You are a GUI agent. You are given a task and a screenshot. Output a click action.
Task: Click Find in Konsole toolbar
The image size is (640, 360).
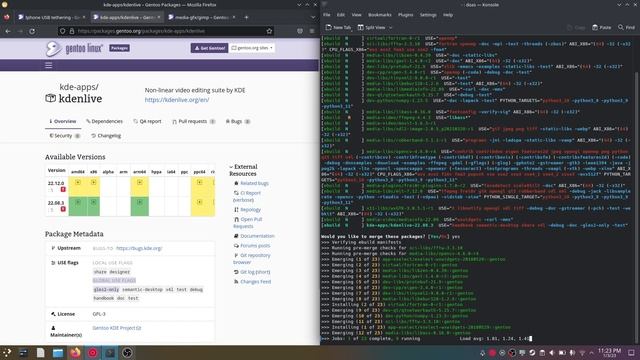pos(627,27)
